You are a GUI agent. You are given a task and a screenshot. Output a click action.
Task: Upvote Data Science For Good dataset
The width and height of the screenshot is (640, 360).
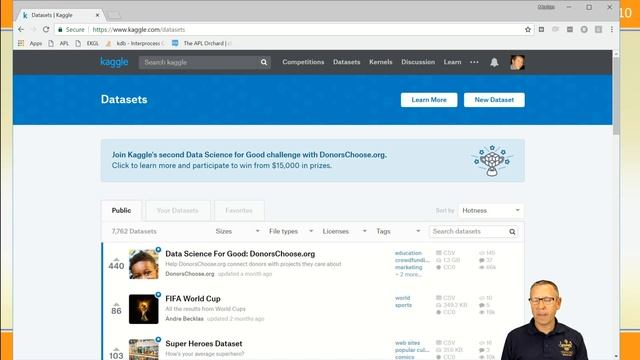pyautogui.click(x=116, y=259)
